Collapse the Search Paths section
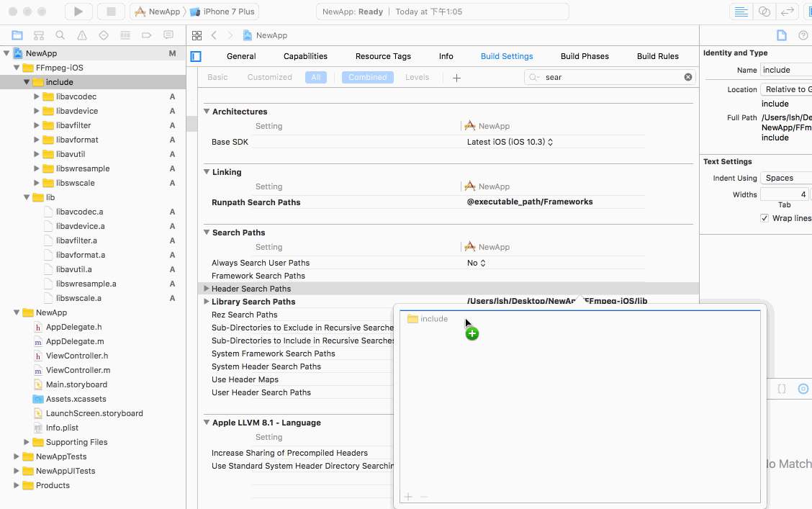 tap(207, 233)
